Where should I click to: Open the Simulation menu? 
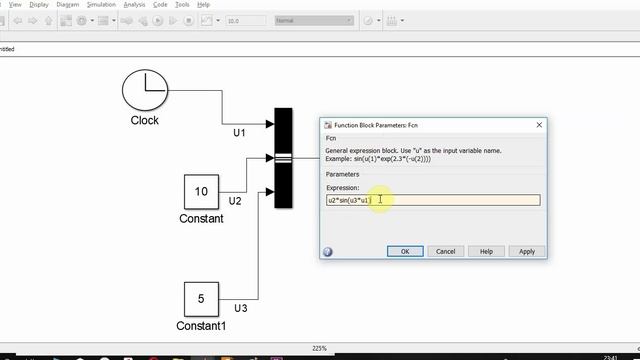[101, 4]
